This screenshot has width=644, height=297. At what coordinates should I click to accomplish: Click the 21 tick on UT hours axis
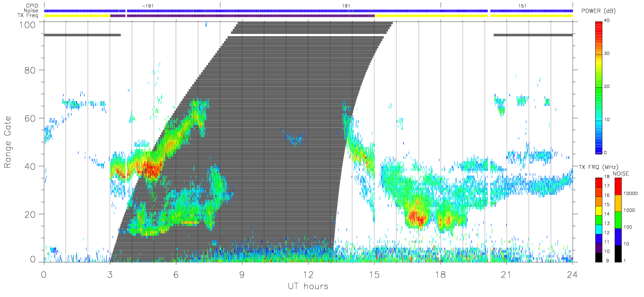pos(507,274)
